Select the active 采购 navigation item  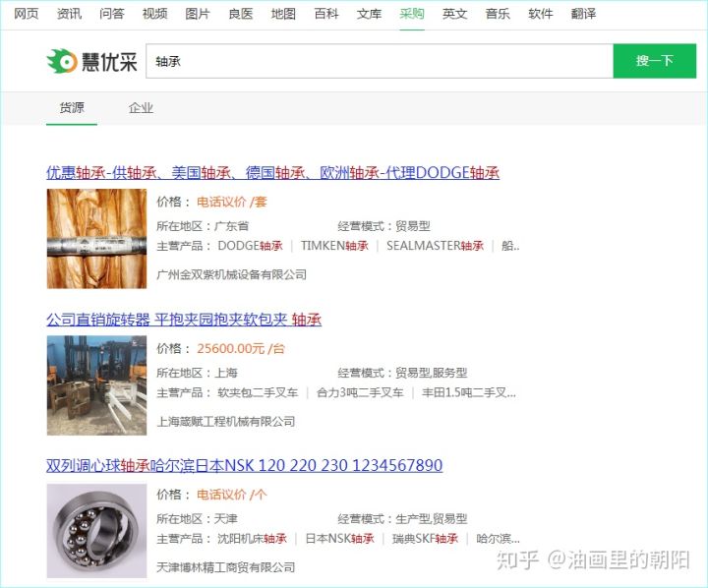(x=412, y=14)
